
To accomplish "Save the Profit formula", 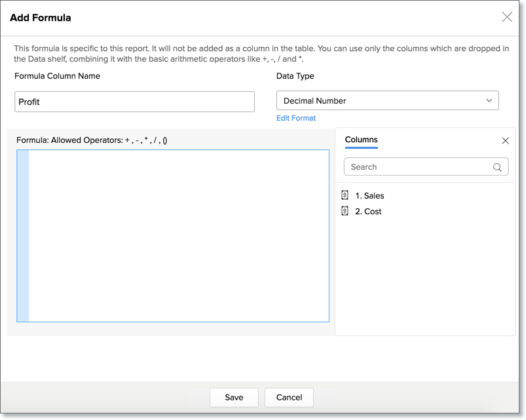I will click(234, 397).
